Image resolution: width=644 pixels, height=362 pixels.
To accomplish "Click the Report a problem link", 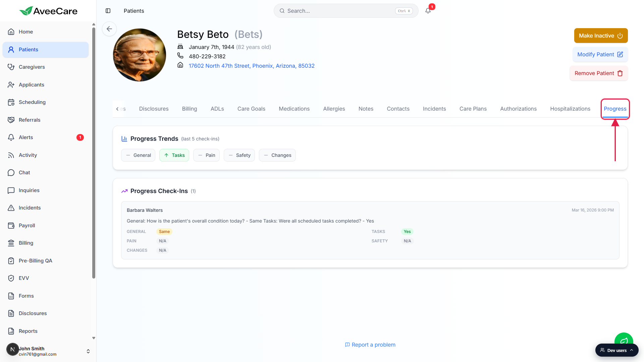I will 370,345.
